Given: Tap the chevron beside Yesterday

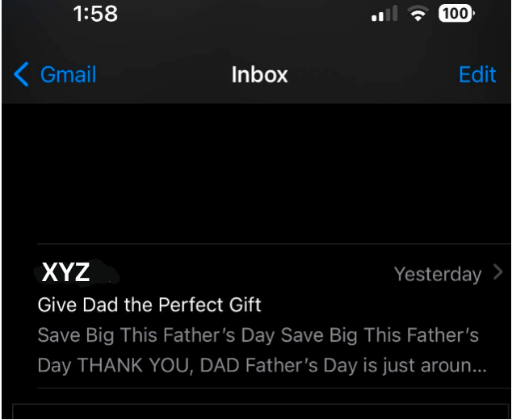Looking at the screenshot, I should click(497, 273).
